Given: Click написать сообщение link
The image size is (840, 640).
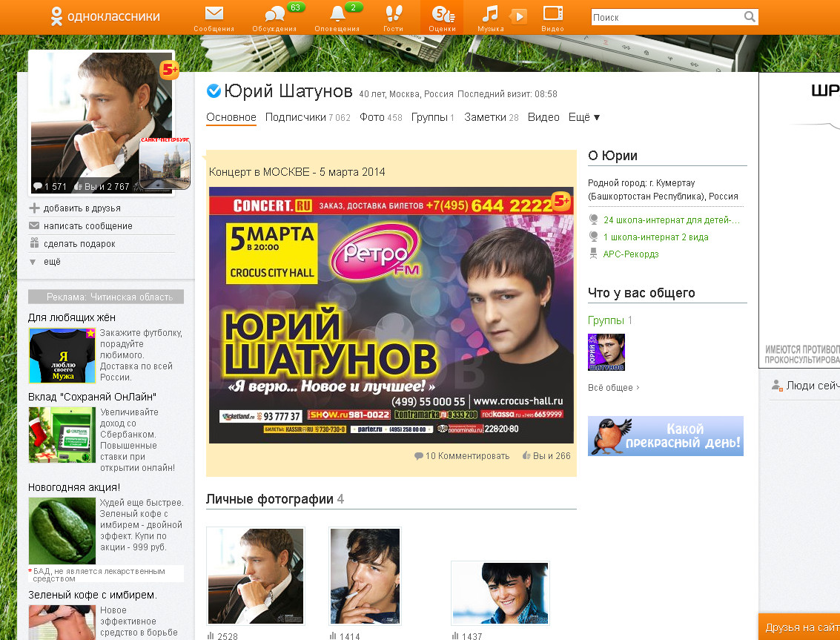Looking at the screenshot, I should click(x=87, y=226).
